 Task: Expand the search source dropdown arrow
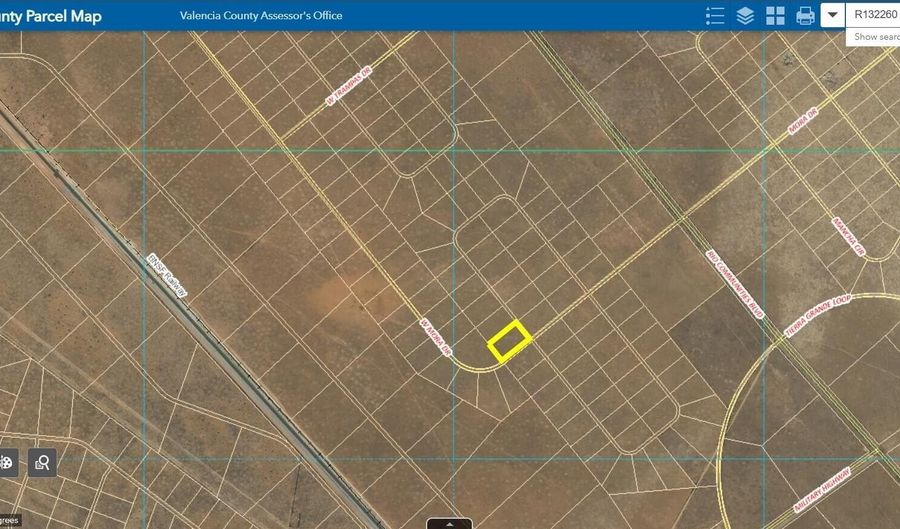click(x=832, y=15)
